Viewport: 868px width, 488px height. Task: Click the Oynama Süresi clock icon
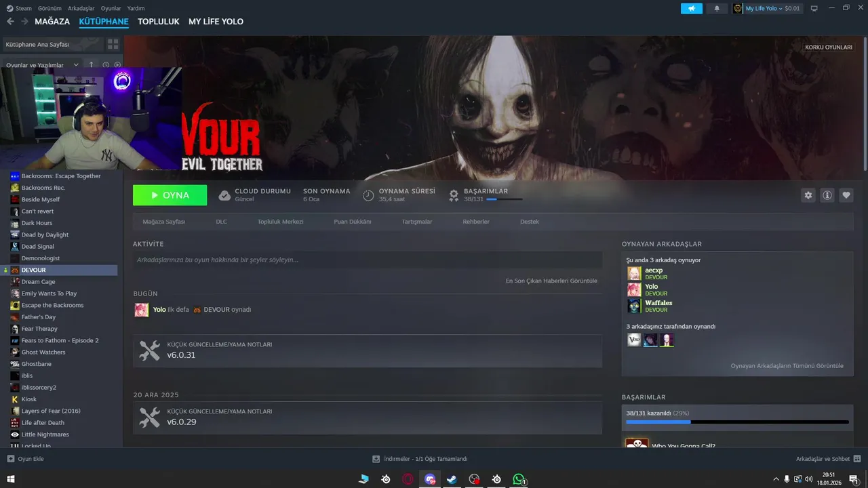368,195
